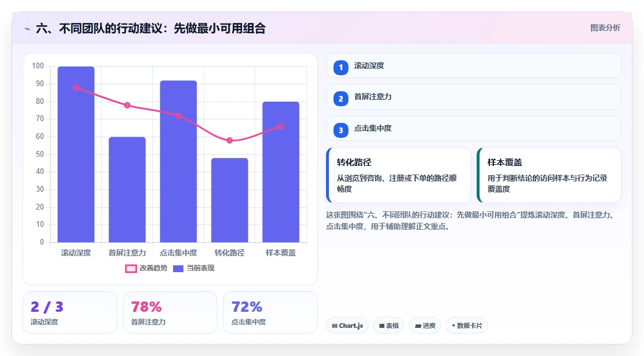Screen dimensions: 644x356
Task: Toggle the 当前表现 legend item
Action: tap(194, 268)
